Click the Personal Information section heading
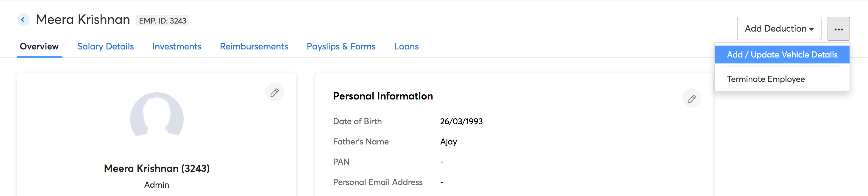868x196 pixels. click(x=383, y=96)
